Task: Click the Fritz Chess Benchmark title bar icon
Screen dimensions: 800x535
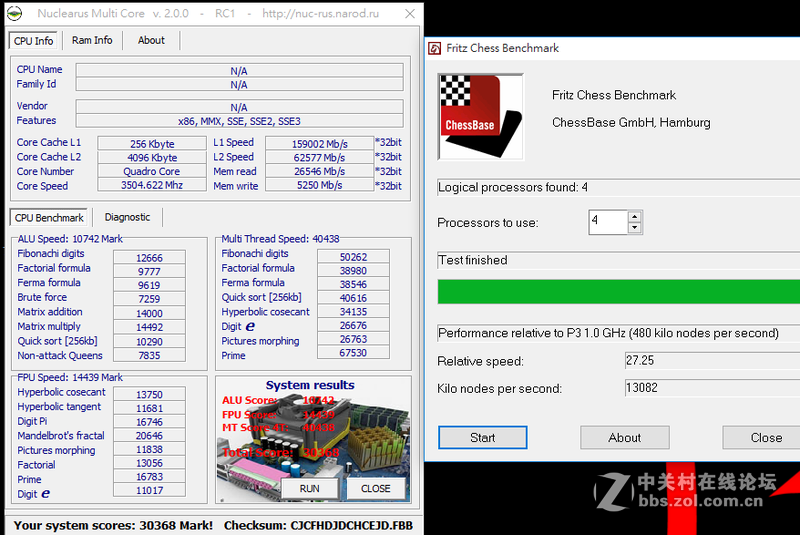Action: [435, 48]
